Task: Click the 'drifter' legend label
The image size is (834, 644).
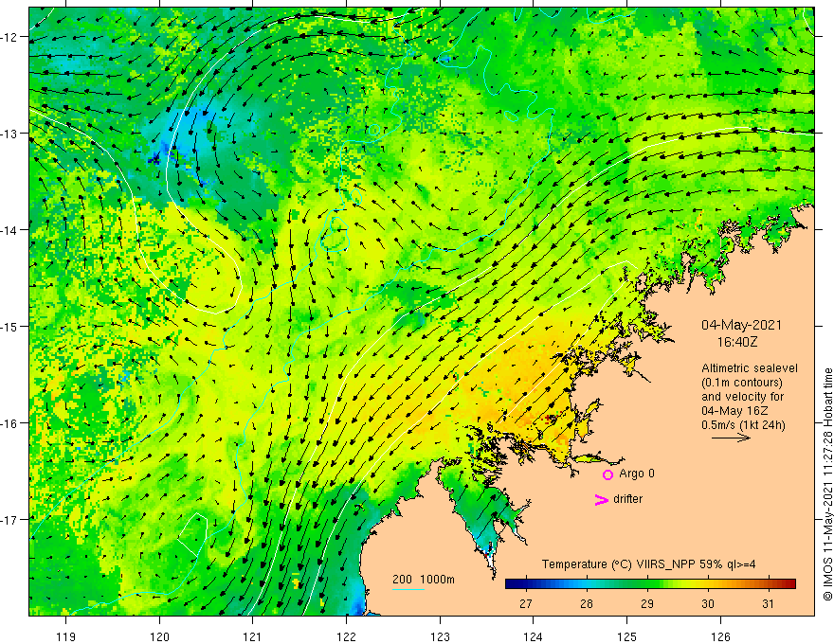Action: [x=627, y=499]
